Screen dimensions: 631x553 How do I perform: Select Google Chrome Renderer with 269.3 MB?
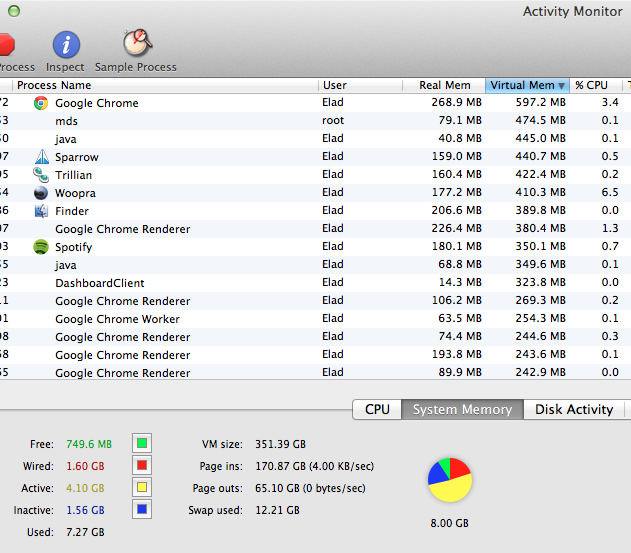coord(316,301)
